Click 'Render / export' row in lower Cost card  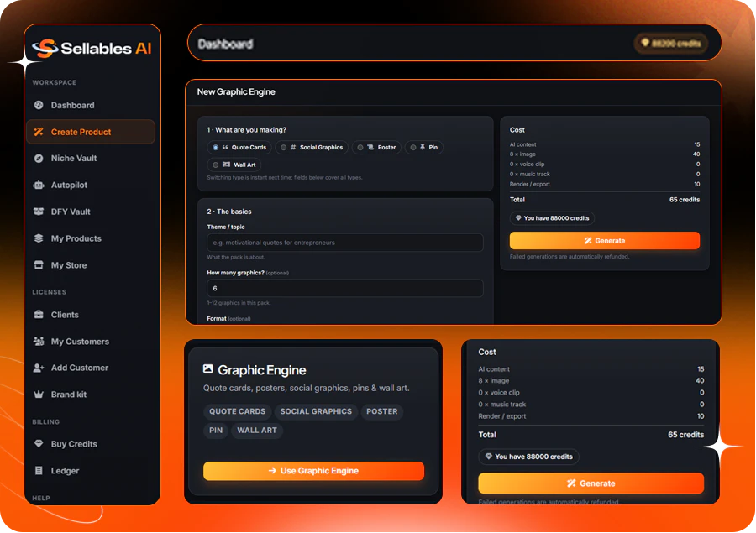[x=591, y=415]
